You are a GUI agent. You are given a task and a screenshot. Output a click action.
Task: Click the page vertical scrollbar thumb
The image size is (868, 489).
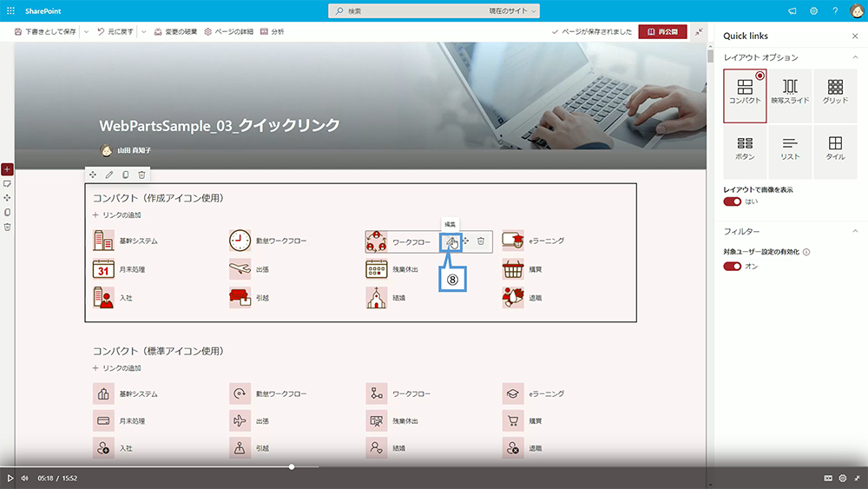tap(710, 56)
